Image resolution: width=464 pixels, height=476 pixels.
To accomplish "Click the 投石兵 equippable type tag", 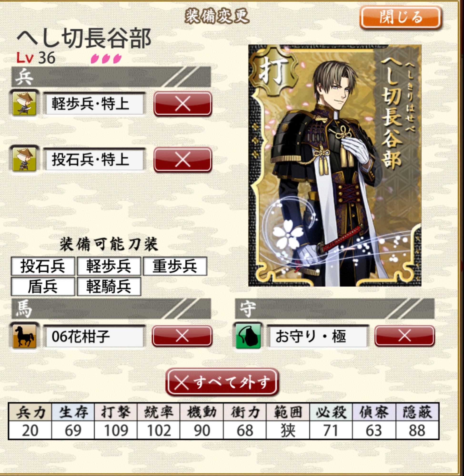I will pyautogui.click(x=43, y=266).
